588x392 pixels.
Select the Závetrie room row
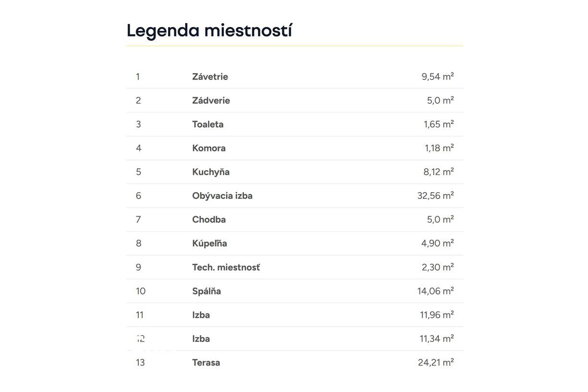(x=294, y=76)
